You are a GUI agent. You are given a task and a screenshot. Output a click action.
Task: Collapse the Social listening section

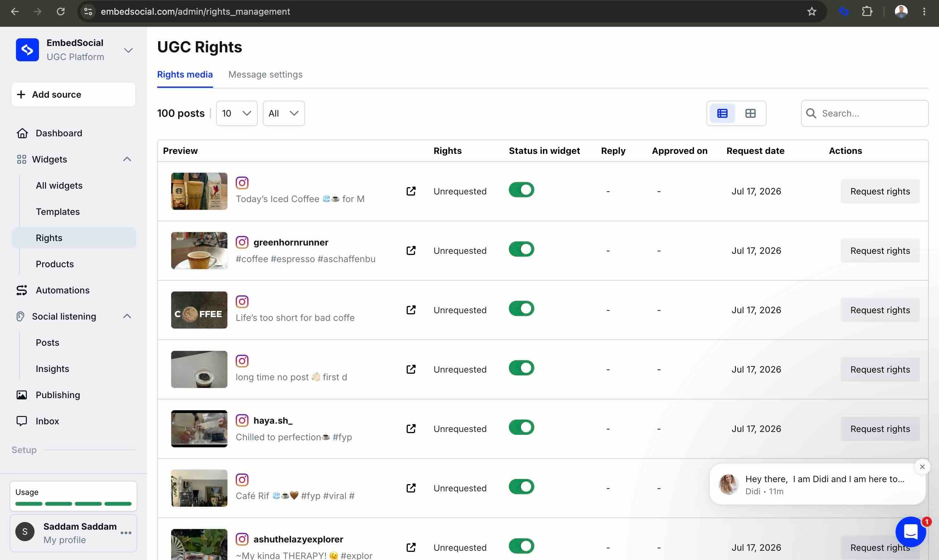click(x=127, y=316)
